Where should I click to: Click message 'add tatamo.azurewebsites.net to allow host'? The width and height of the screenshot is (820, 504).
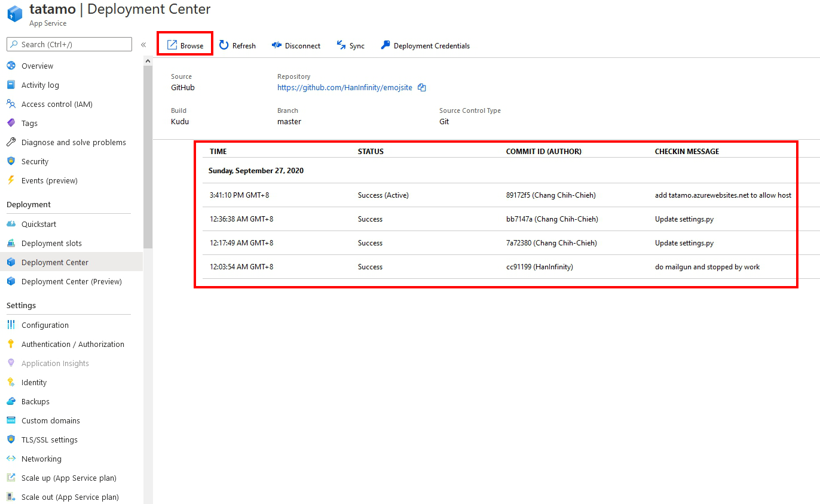point(723,195)
